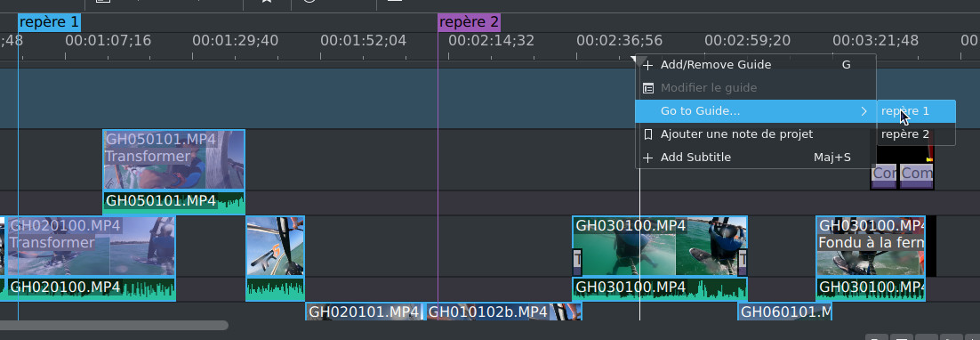Click the right T transition handle on GH030100.MP4
The image size is (980, 340).
coord(743,262)
